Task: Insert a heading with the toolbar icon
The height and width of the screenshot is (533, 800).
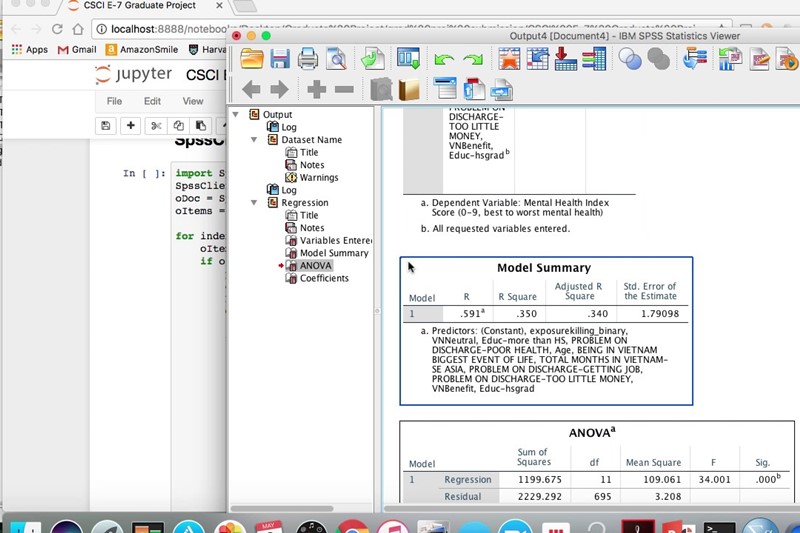Action: tap(445, 88)
